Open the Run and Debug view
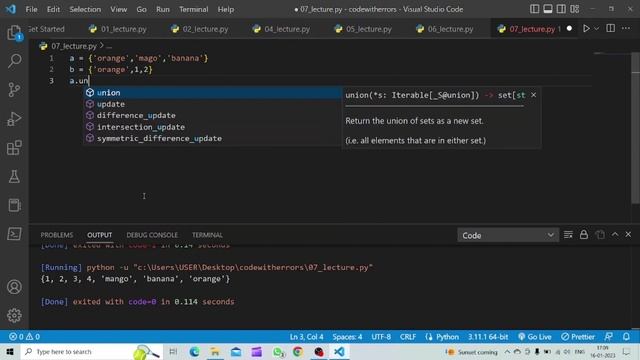Screen dimensions: 640x360 [14, 119]
